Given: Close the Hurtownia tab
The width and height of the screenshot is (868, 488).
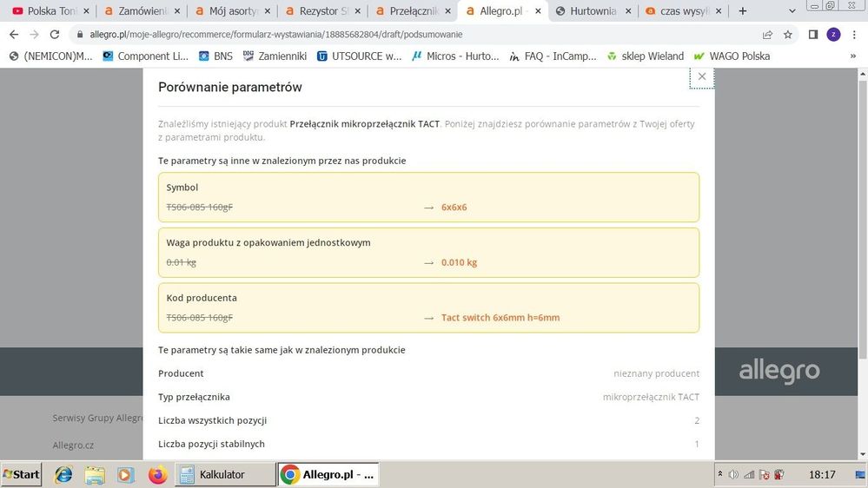Looking at the screenshot, I should pyautogui.click(x=627, y=11).
